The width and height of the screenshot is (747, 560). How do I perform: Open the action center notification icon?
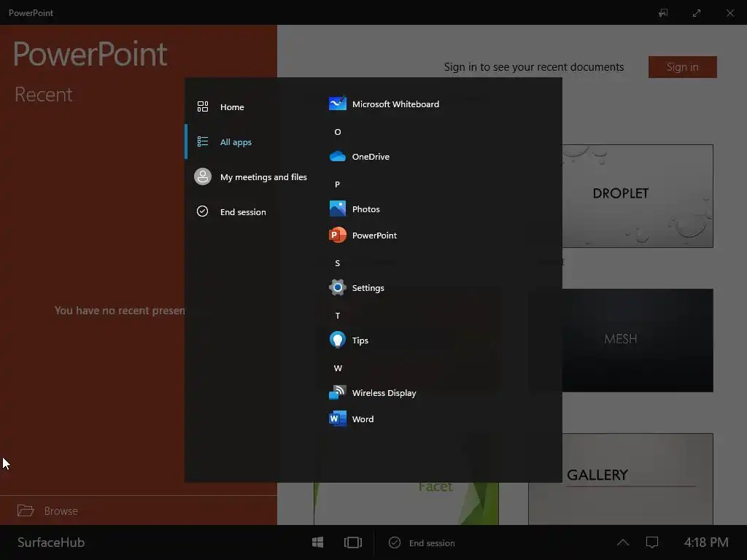click(x=651, y=542)
